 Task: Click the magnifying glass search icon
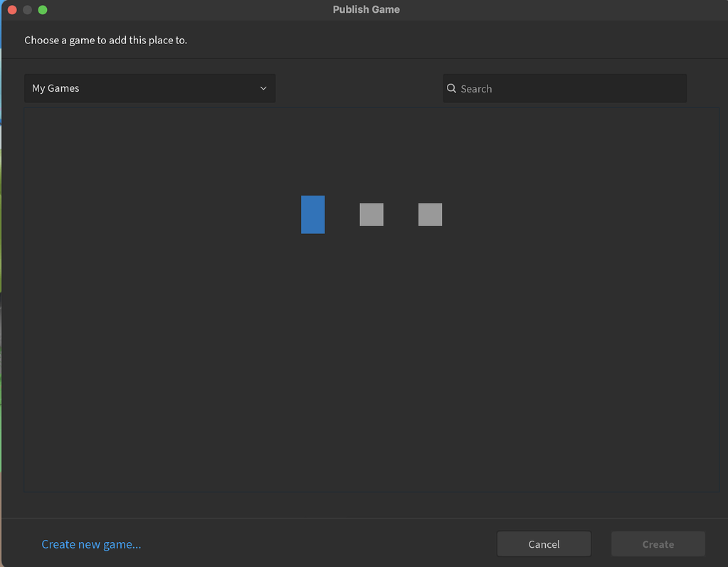coord(451,88)
